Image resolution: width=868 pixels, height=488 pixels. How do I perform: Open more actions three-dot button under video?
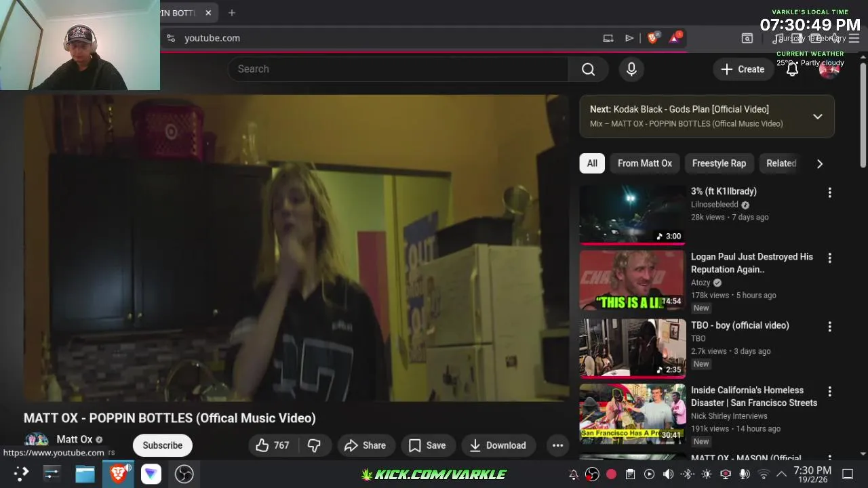click(557, 445)
